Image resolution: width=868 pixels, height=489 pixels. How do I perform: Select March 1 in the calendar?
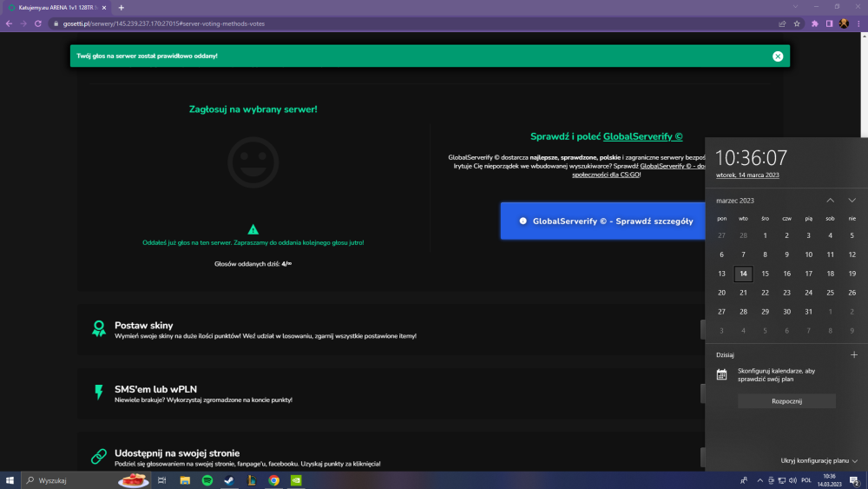[765, 235]
